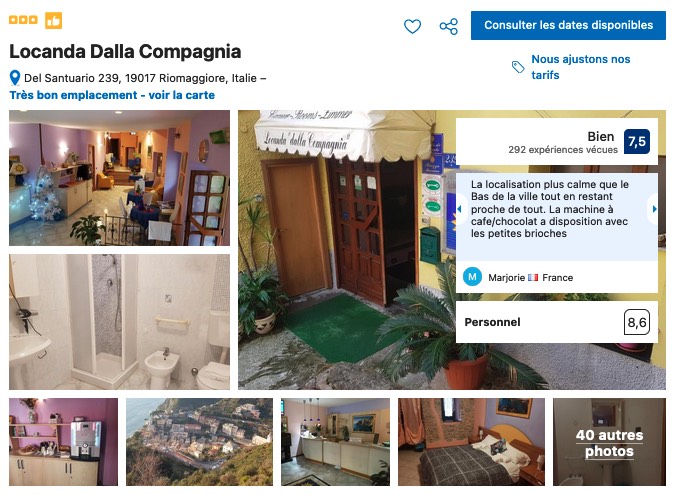Image resolution: width=675 pixels, height=495 pixels.
Task: Click the 7,5 review score badge
Action: [637, 142]
